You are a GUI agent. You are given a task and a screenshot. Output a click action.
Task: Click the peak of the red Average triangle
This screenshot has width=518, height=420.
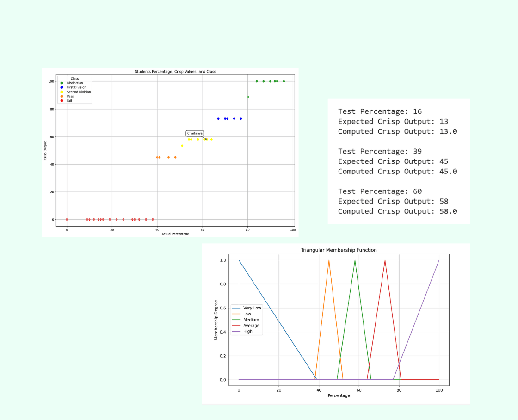point(385,260)
